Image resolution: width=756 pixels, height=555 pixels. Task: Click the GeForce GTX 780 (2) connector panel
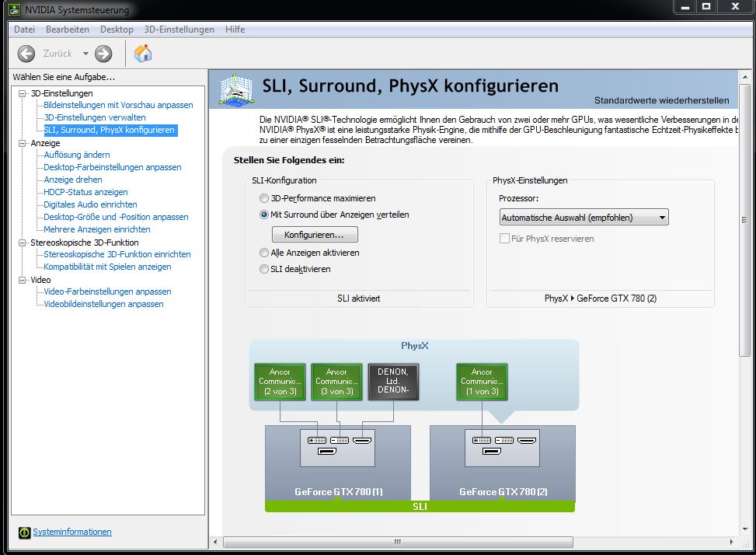click(502, 448)
